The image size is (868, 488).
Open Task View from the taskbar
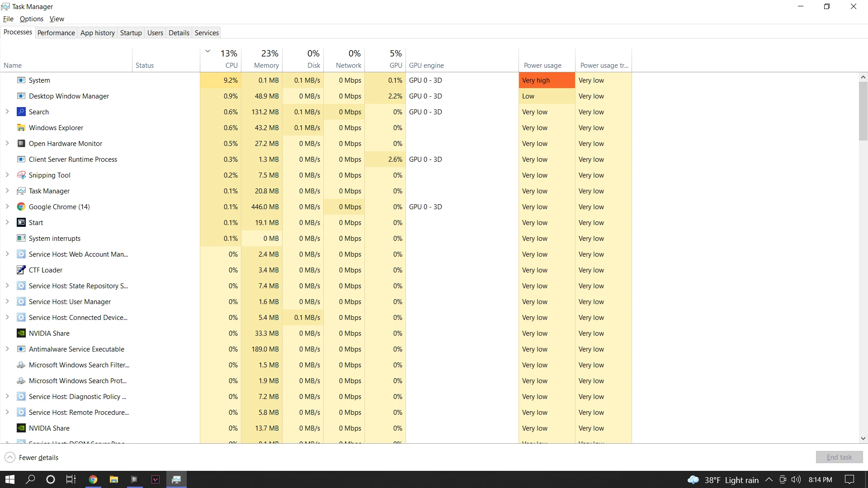[71, 479]
